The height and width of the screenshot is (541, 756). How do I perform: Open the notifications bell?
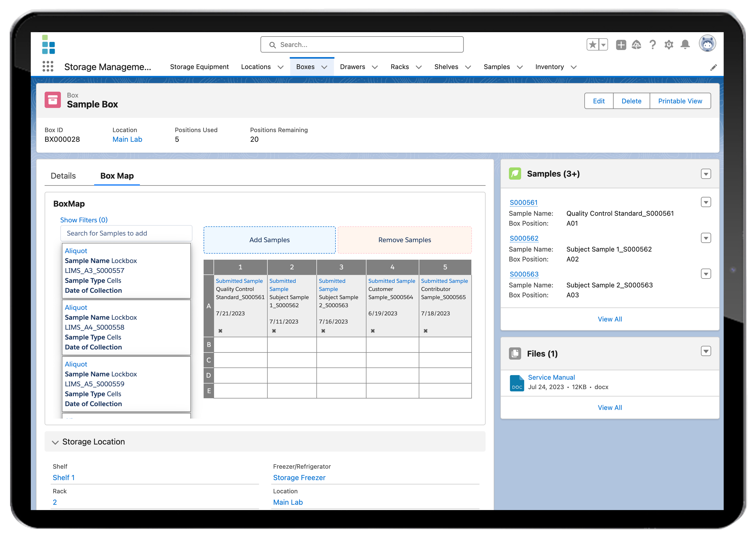tap(686, 44)
